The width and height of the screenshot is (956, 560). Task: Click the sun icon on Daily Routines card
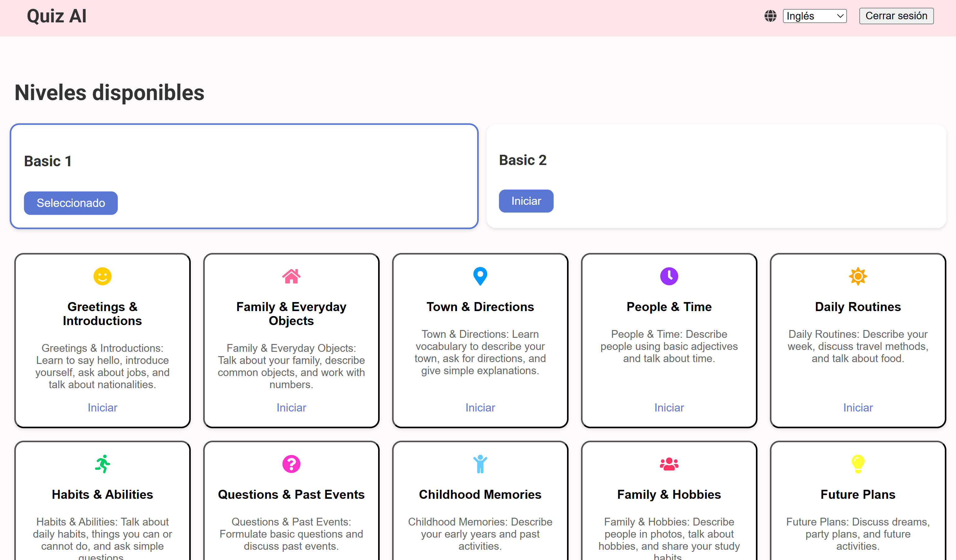tap(858, 277)
